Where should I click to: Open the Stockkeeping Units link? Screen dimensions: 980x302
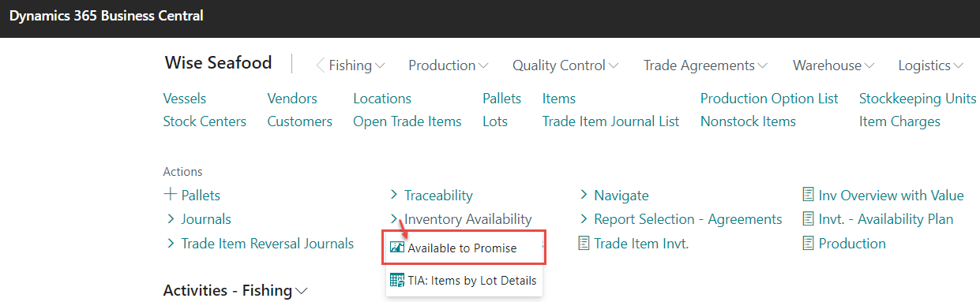(x=918, y=99)
